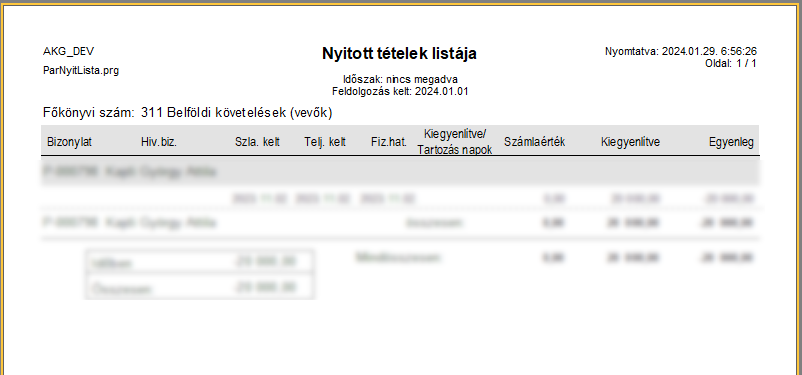Click the "Nyomtatva: 2024.01.29. 6:56:26" timestamp

point(681,52)
